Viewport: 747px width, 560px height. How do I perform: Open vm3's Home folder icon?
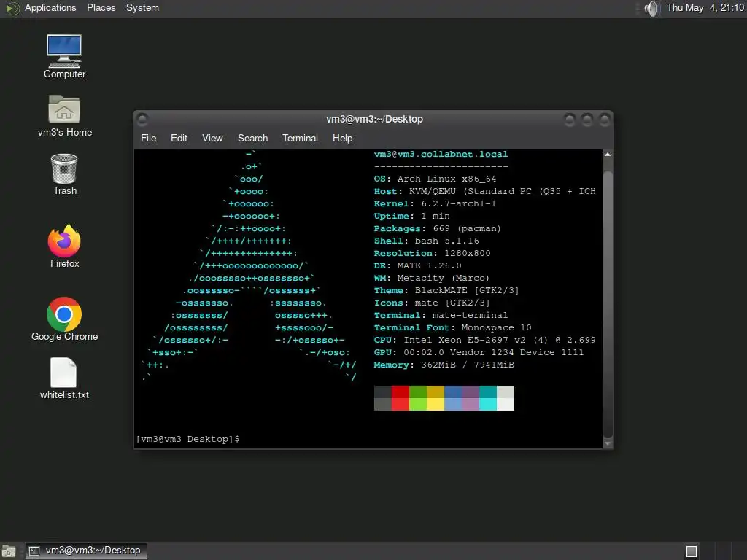coord(64,116)
